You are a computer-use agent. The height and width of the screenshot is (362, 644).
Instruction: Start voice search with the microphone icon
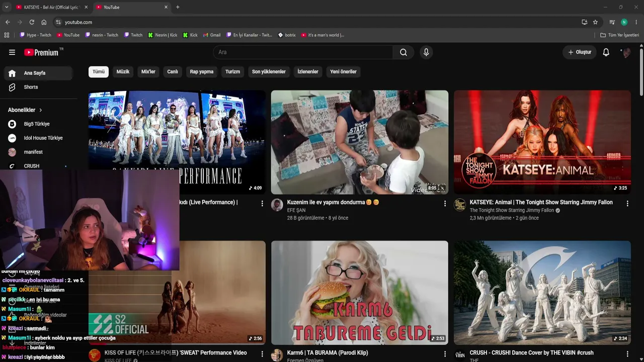pos(426,52)
